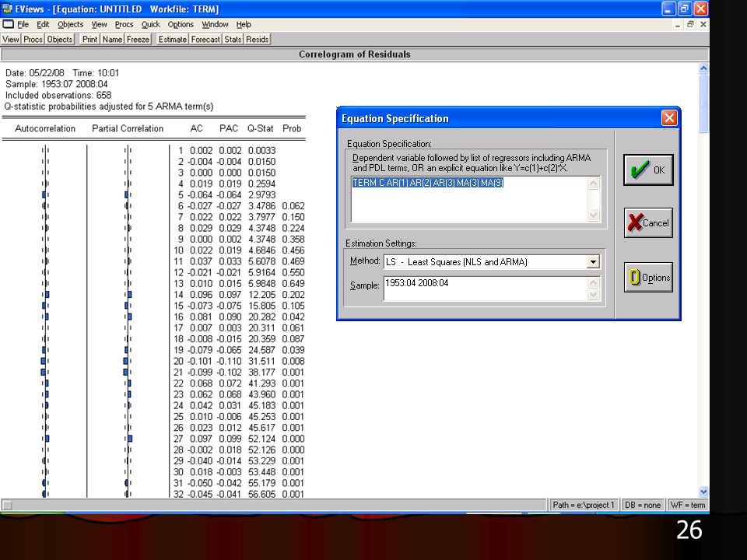The height and width of the screenshot is (560, 747).
Task: Click the Prob column header
Action: pyautogui.click(x=292, y=128)
